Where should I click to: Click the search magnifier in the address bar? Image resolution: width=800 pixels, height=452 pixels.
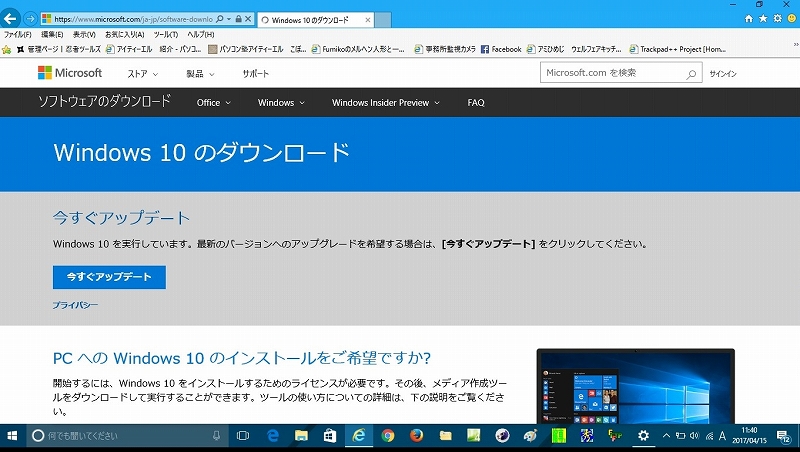(219, 19)
